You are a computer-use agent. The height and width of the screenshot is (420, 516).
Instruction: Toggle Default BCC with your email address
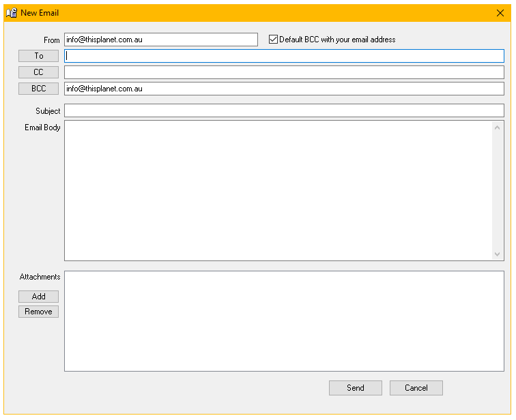273,40
